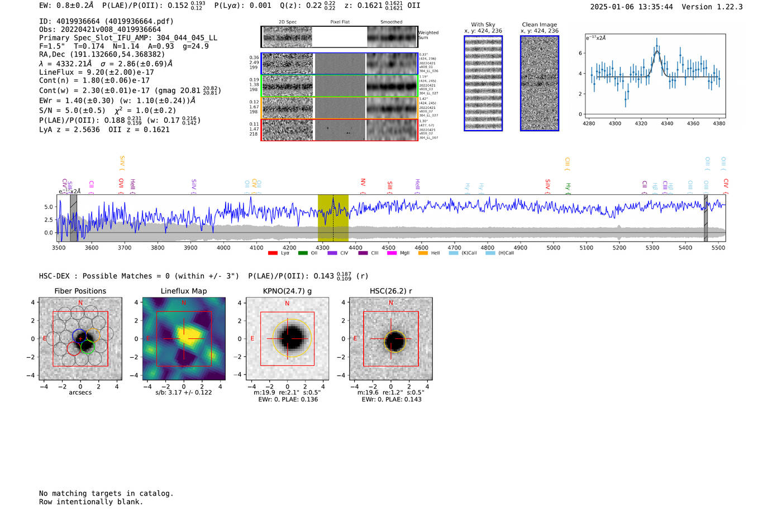This screenshot has width=782, height=532.
Task: Click the red SiII line label
Action: 390,186
